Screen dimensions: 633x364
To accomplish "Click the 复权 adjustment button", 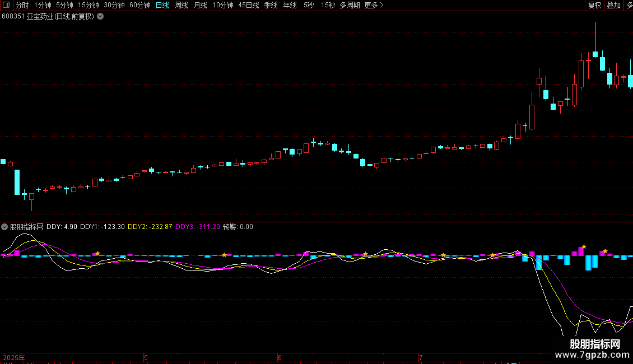I will [x=594, y=5].
